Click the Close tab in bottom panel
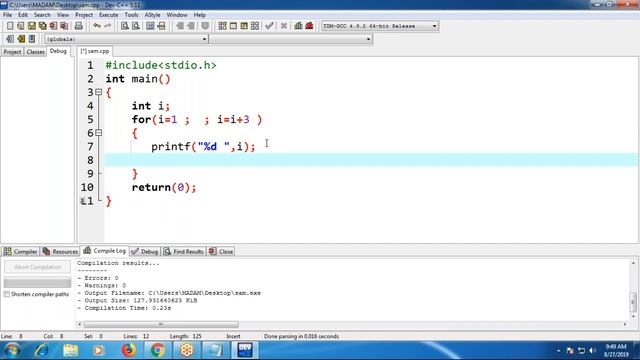640x360 pixels. pos(221,251)
